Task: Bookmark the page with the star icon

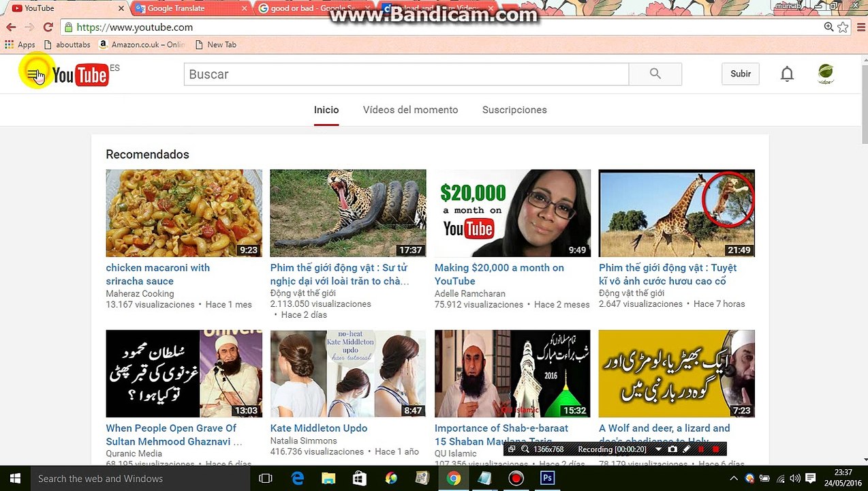Action: [843, 27]
